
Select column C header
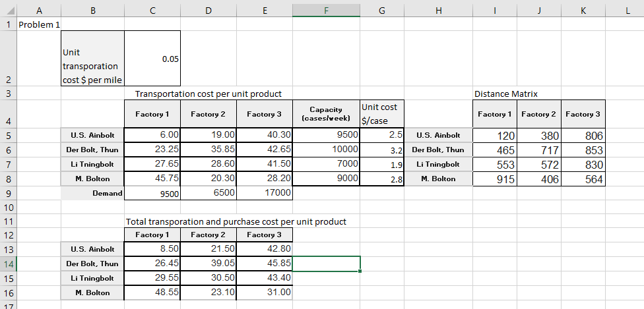tap(152, 11)
